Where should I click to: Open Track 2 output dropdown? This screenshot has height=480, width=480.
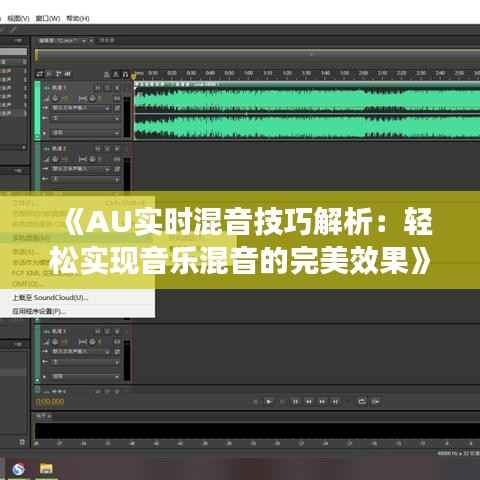[85, 179]
